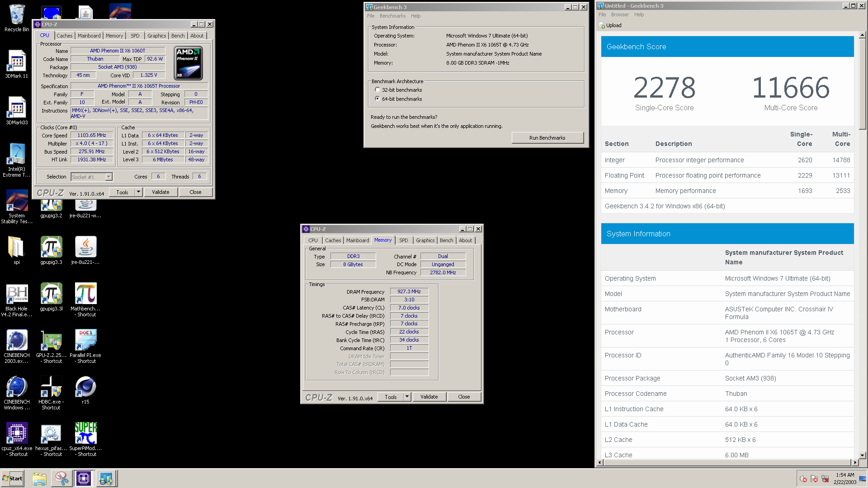Select 32-bit benchmarks radio button

tap(377, 90)
